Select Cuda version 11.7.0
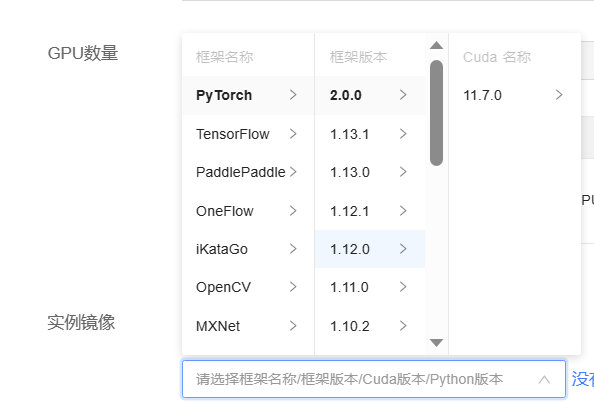Screen dimensions: 594x404 pos(514,95)
